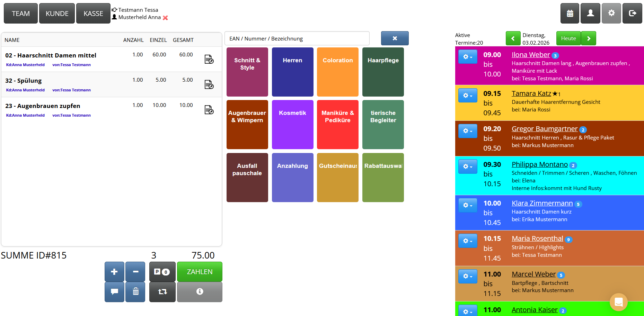Open the KASSE tab
Image resolution: width=644 pixels, height=316 pixels.
(x=93, y=13)
